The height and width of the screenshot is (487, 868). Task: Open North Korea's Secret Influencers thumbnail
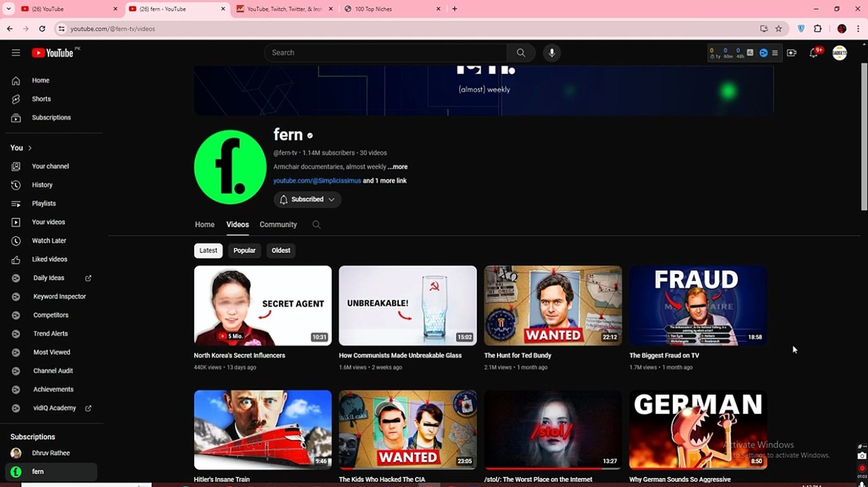263,306
